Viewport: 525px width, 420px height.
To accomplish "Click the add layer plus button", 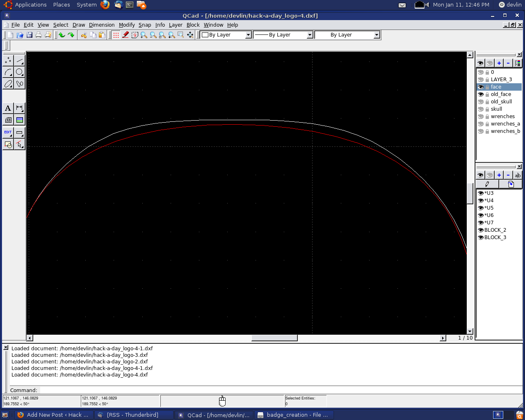I will [x=499, y=63].
